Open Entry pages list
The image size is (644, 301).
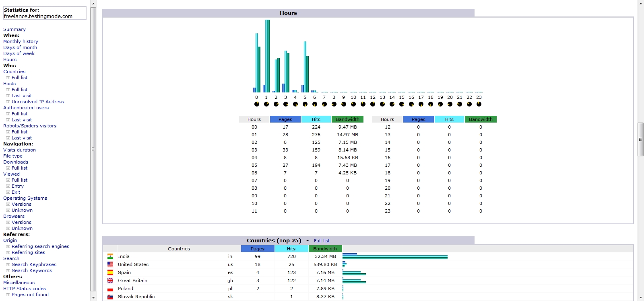tap(18, 186)
